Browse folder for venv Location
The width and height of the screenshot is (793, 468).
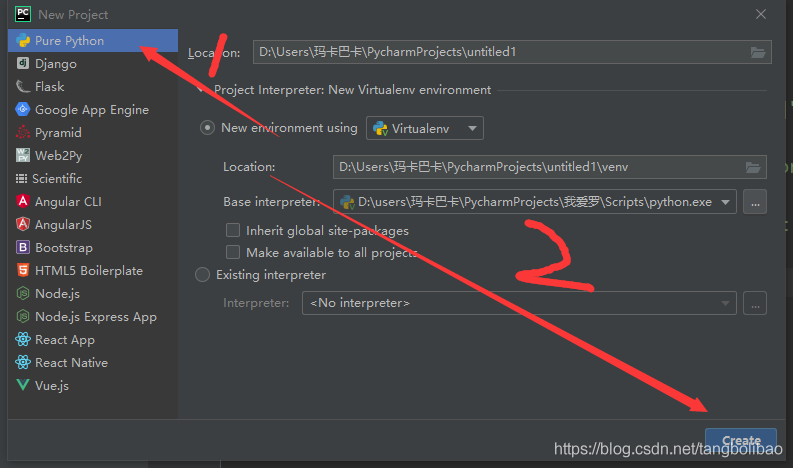click(x=753, y=167)
